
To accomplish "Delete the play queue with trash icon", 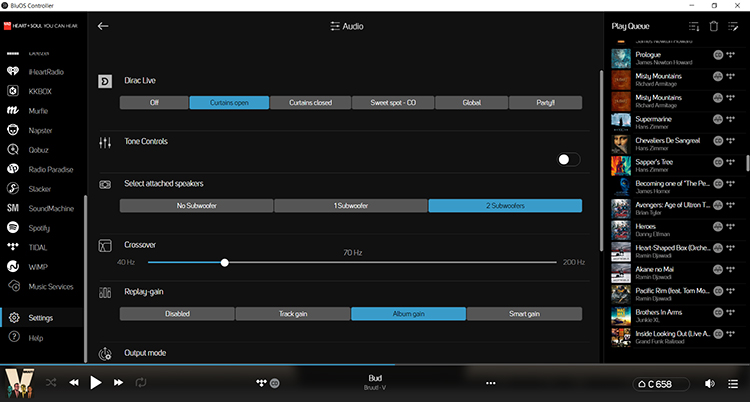I will [x=714, y=27].
